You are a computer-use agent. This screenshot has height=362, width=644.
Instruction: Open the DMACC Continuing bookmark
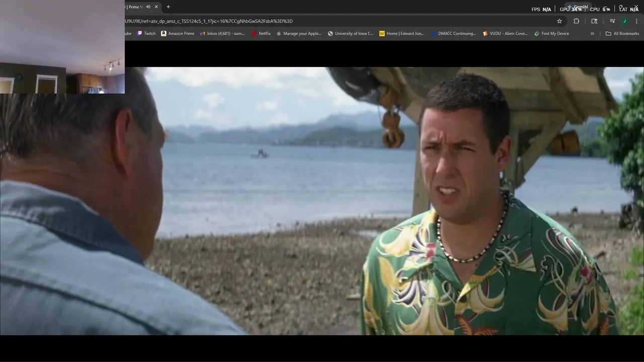click(x=453, y=34)
